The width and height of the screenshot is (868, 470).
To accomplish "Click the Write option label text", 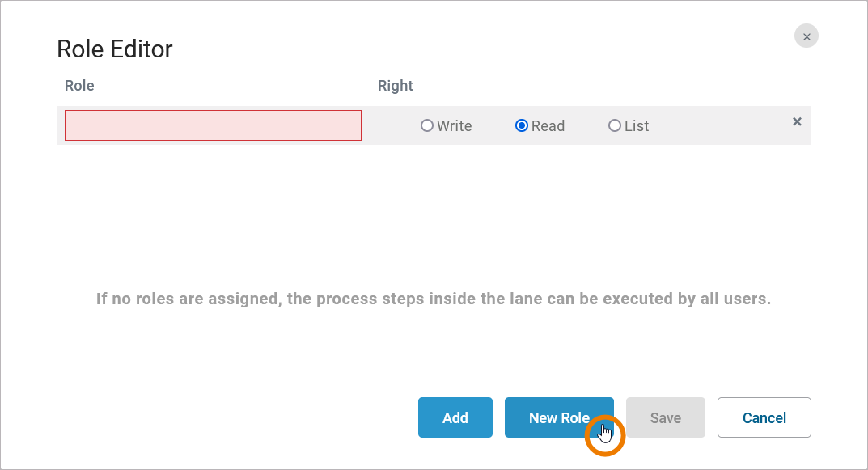I will [x=454, y=126].
